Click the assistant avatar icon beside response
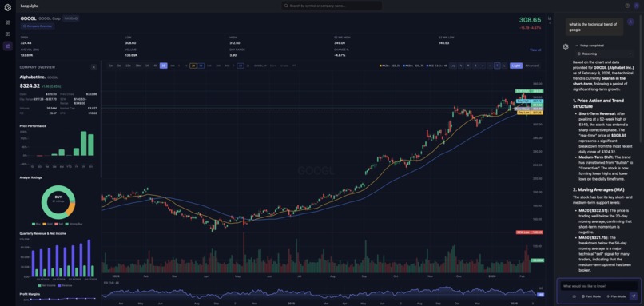The width and height of the screenshot is (644, 306). (566, 46)
